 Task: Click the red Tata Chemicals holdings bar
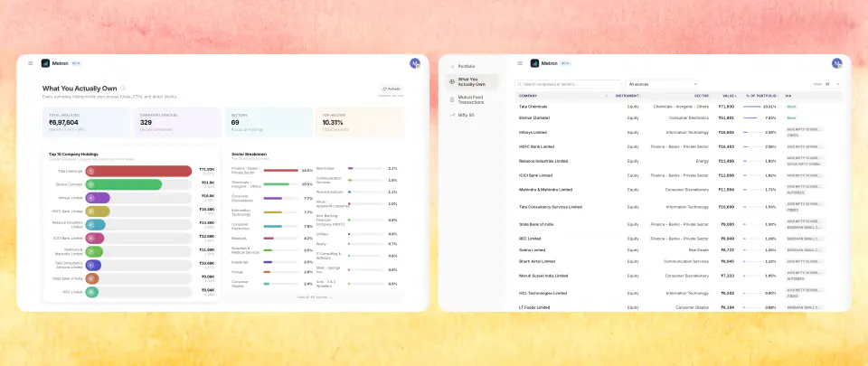click(138, 171)
